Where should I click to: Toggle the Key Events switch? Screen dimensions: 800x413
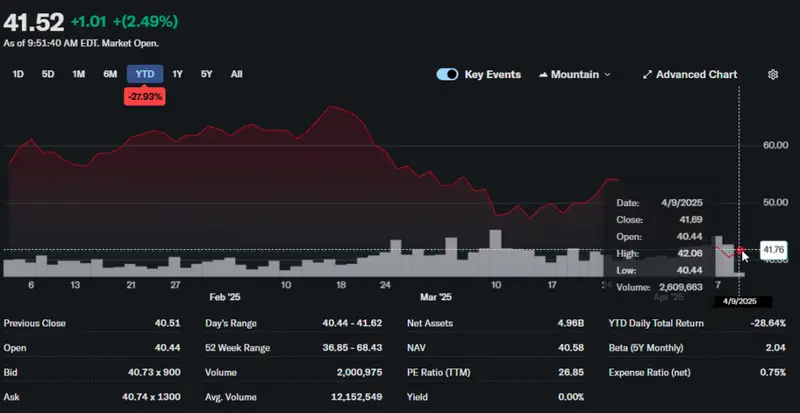pyautogui.click(x=448, y=74)
